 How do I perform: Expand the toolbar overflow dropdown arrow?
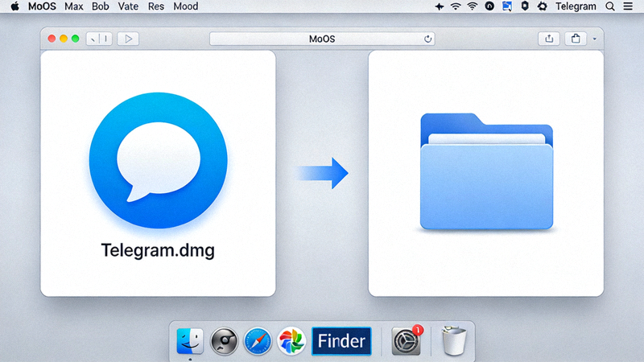594,39
